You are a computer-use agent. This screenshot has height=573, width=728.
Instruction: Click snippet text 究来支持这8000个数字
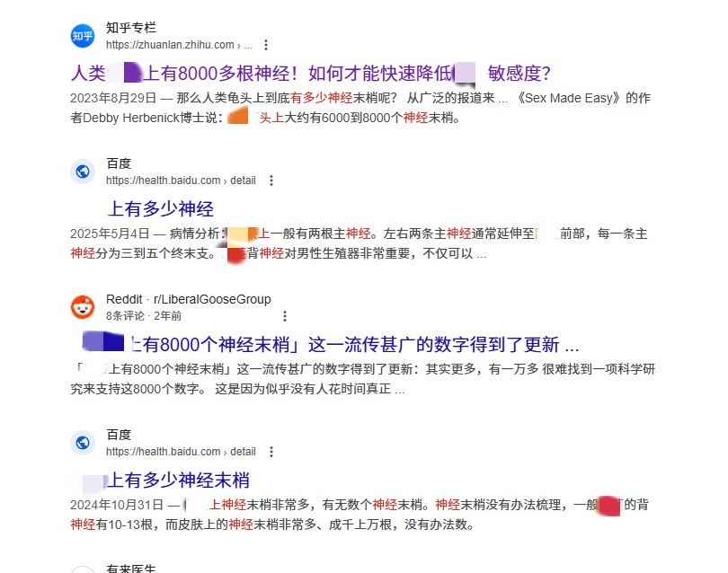138,389
